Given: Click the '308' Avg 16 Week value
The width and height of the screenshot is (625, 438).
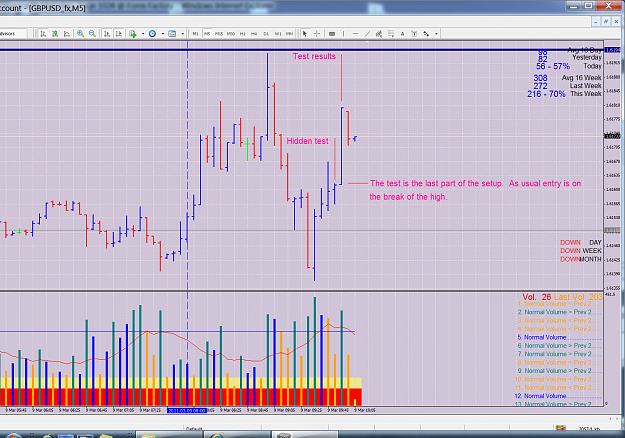Looking at the screenshot, I should coord(540,78).
